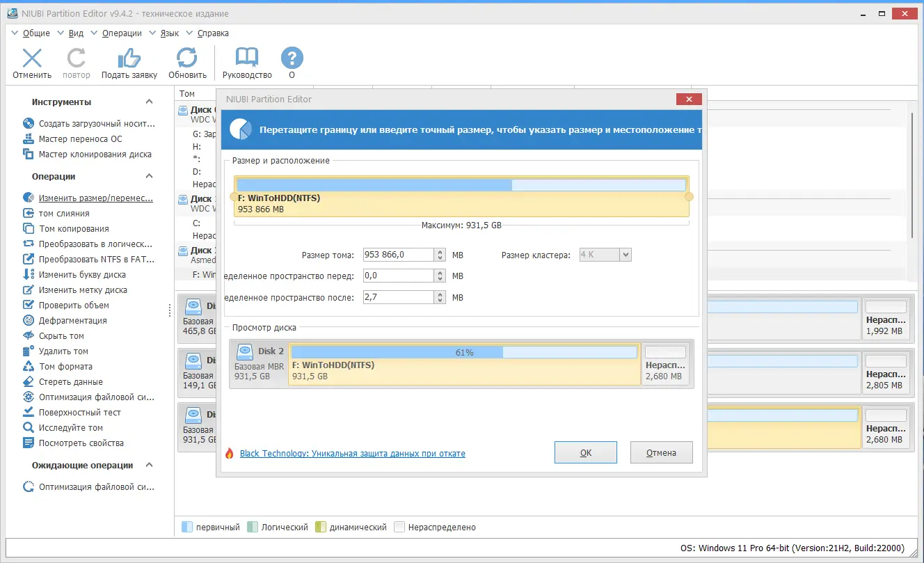The image size is (924, 563).
Task: Open the Руководство manual book icon
Action: 247,58
